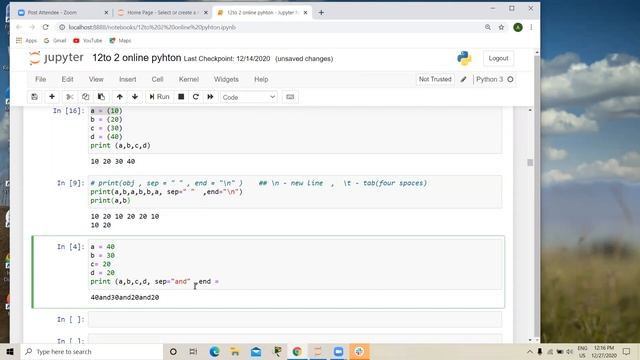The image size is (640, 360).
Task: Run the selected cell
Action: 159,97
